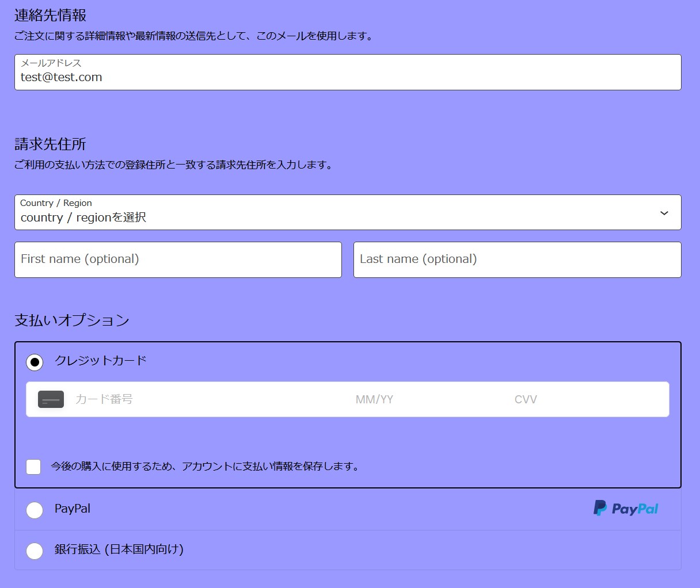700x588 pixels.
Task: Expand the country dropdown chevron arrow
Action: click(664, 213)
